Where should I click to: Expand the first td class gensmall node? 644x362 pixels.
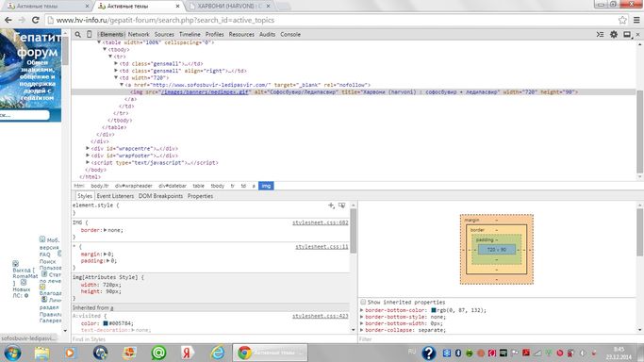click(116, 63)
